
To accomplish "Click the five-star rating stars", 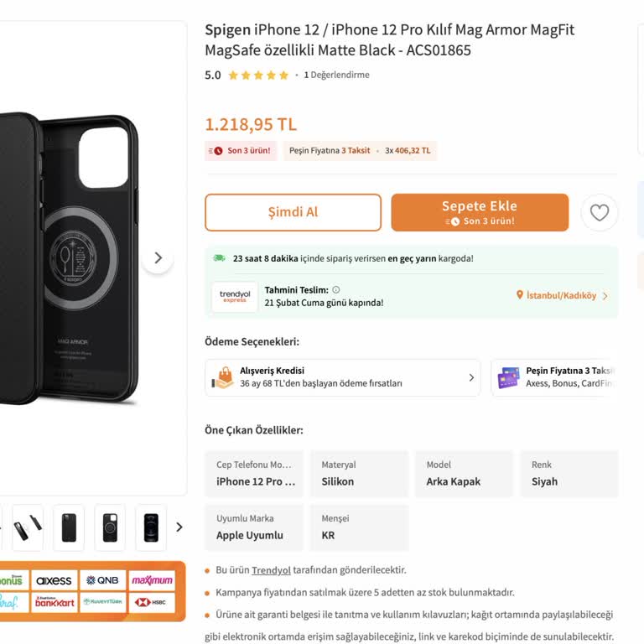I will point(258,75).
